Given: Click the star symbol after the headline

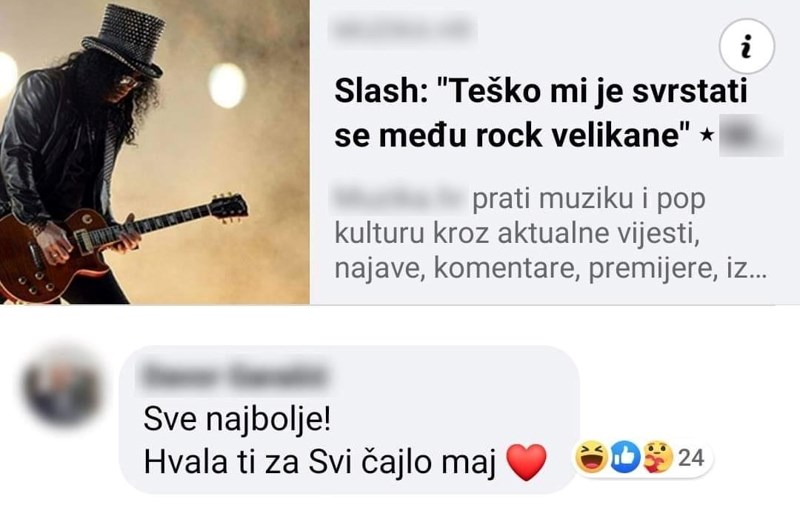Looking at the screenshot, I should point(707,135).
